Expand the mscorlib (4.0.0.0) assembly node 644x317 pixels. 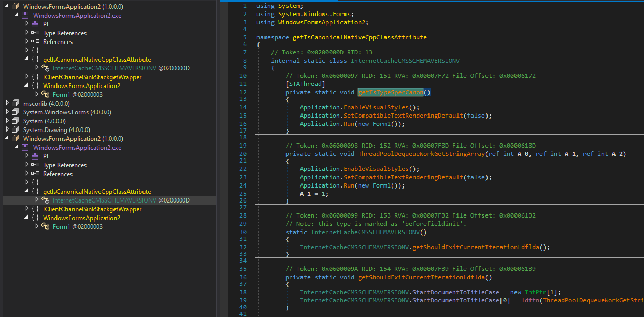click(7, 104)
